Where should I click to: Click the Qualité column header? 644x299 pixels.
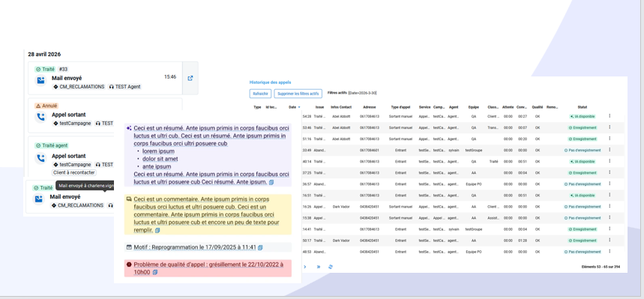pos(538,107)
